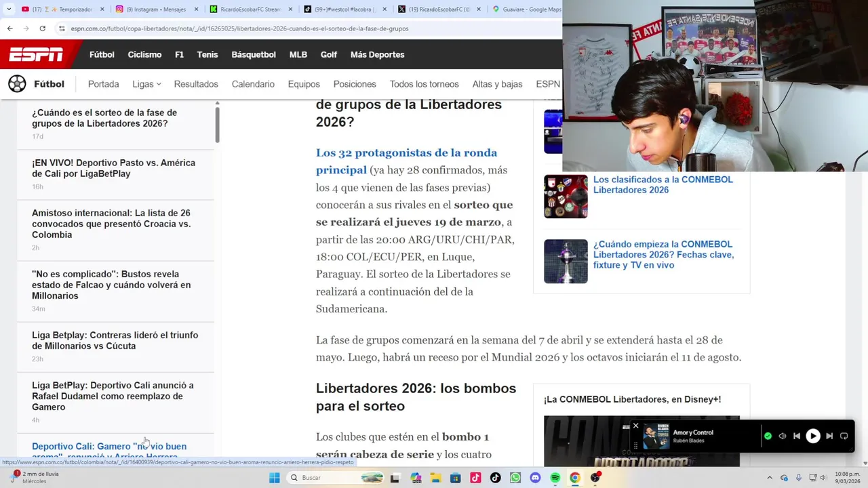The width and height of the screenshot is (868, 488).
Task: Click the speaker volume icon in mini player
Action: pyautogui.click(x=783, y=436)
